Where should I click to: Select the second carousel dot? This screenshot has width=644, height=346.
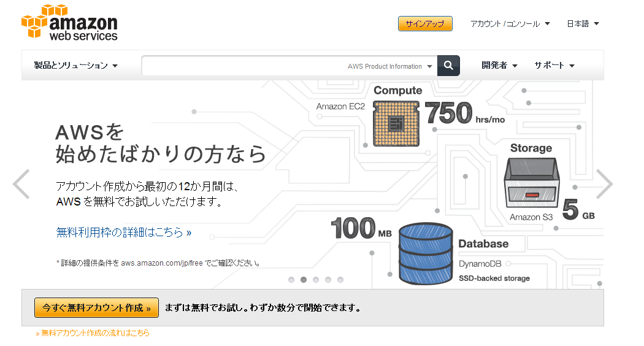304,280
